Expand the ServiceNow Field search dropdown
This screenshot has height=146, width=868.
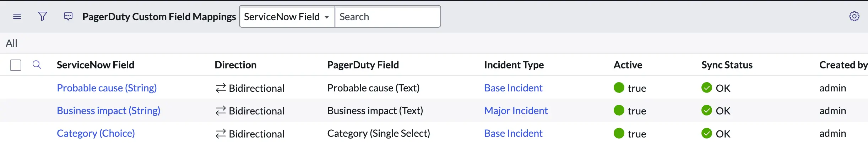287,17
